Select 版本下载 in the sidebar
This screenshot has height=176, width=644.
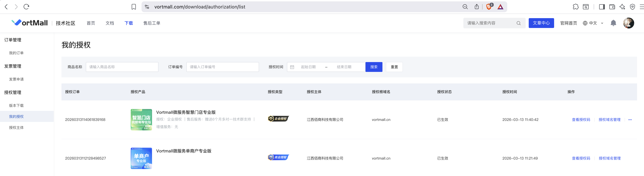(16, 105)
